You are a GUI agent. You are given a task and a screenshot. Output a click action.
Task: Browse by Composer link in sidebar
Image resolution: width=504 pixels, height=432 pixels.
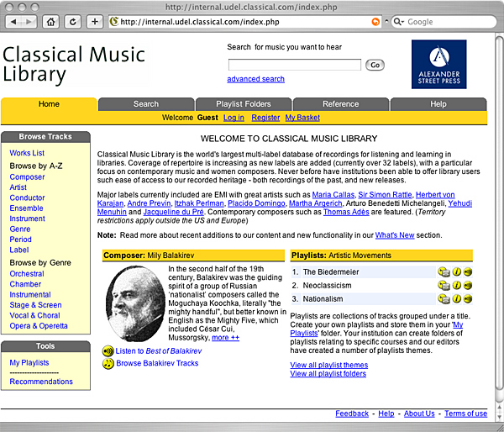(x=27, y=176)
